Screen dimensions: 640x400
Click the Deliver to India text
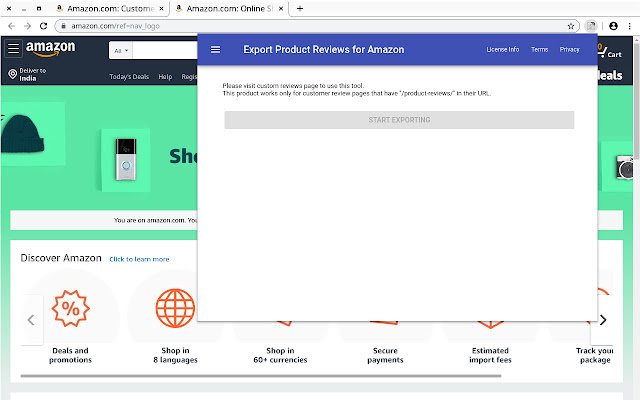[33, 74]
